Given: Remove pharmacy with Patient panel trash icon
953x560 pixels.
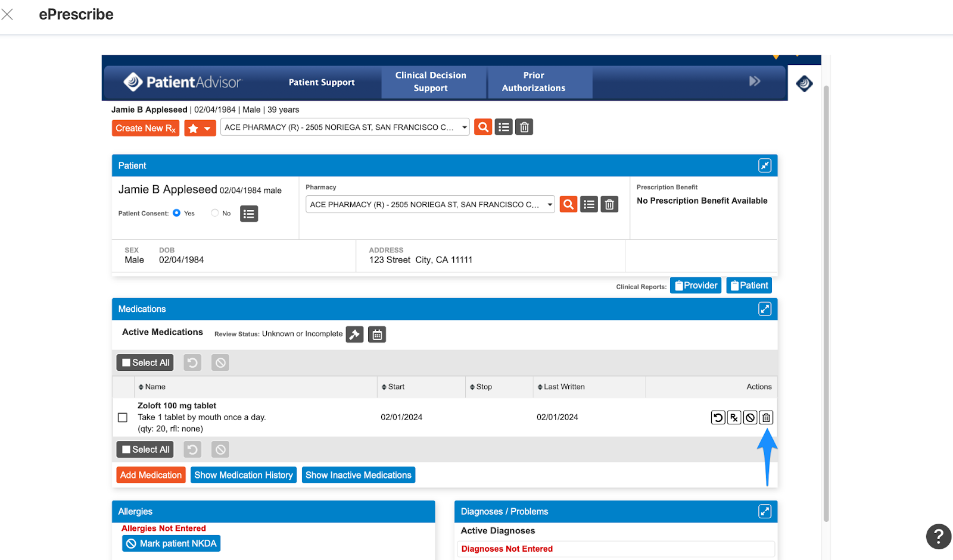Looking at the screenshot, I should (x=609, y=204).
